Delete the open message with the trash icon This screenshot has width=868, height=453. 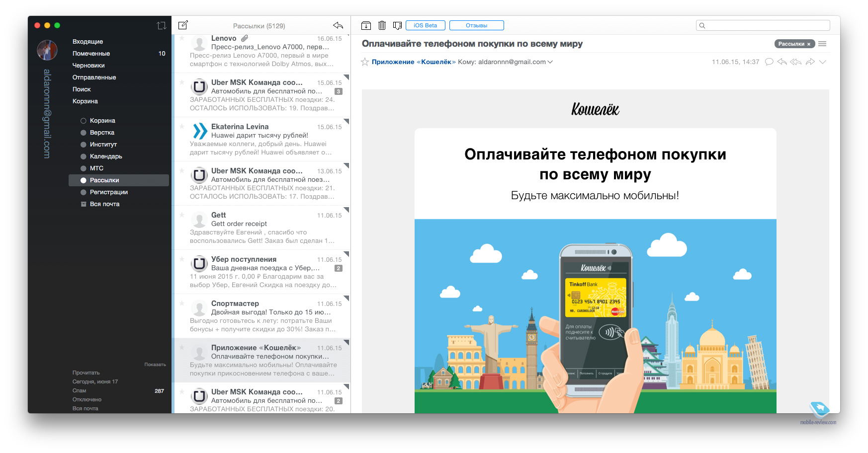tap(382, 25)
